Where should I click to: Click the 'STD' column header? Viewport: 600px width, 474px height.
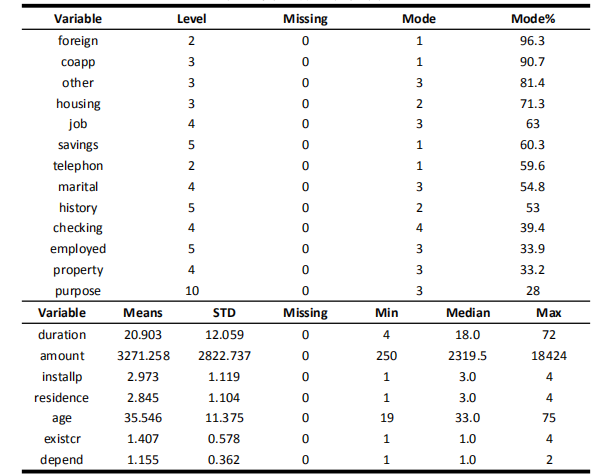224,313
